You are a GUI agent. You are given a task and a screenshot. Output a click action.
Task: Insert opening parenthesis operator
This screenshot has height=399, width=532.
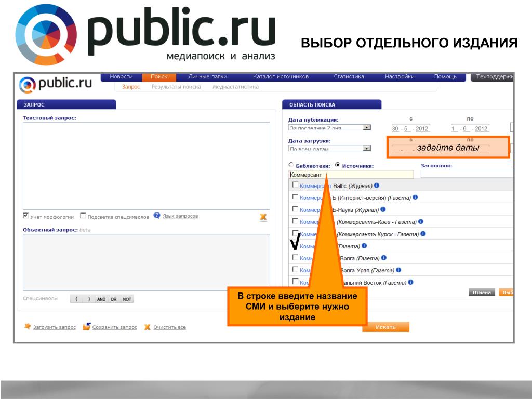77,299
